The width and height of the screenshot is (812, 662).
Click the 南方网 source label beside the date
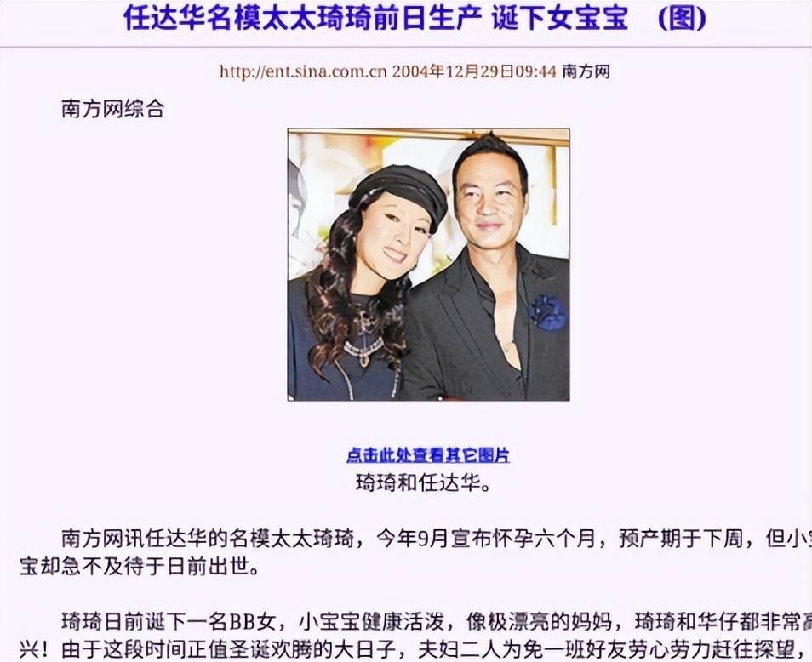(586, 71)
